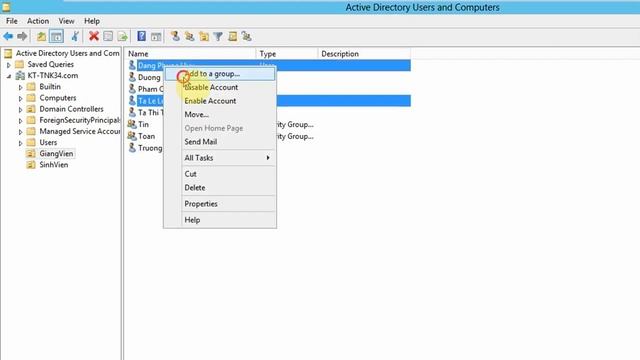Click the red X Delete toolbar icon
Screen dimensions: 640x360
click(x=94, y=36)
